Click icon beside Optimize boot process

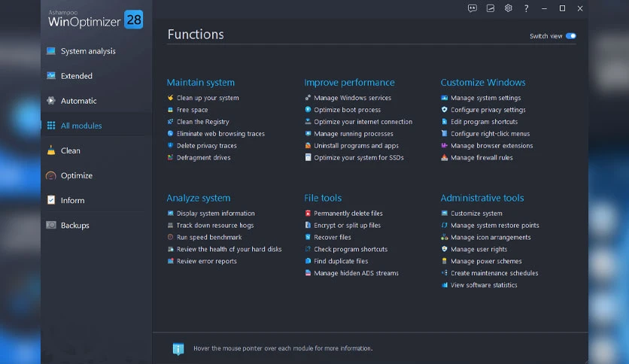[x=308, y=110]
